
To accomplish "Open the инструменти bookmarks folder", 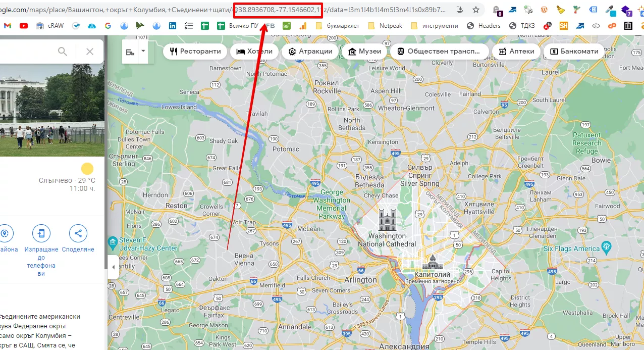I will [x=435, y=26].
